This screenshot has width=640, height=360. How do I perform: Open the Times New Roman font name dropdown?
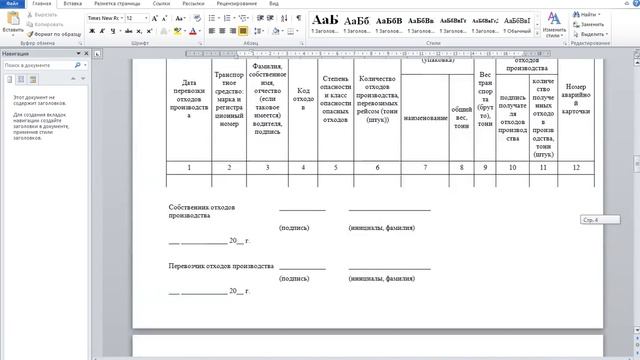(x=122, y=18)
